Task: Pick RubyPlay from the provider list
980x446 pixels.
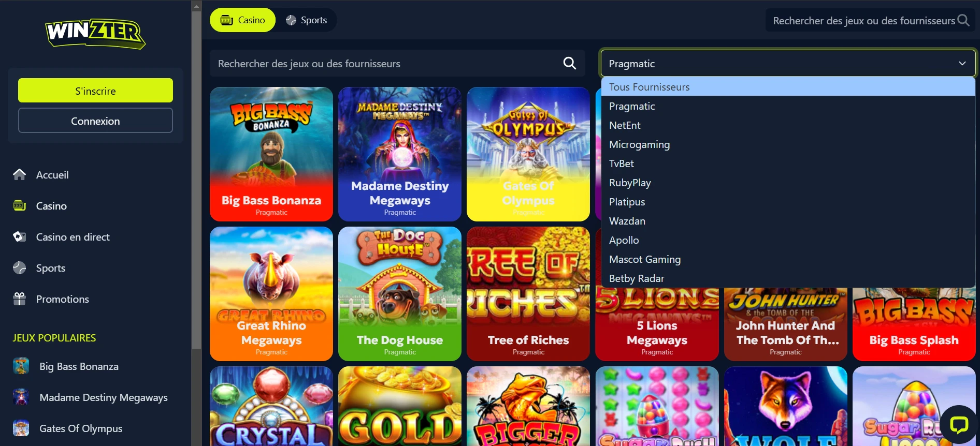Action: click(x=788, y=183)
